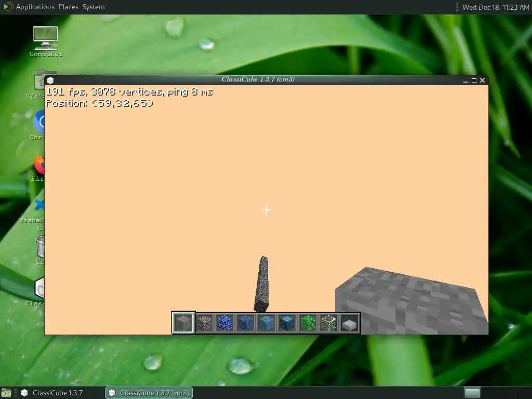
Task: Click the dark gravel pillar in the world
Action: 262,284
